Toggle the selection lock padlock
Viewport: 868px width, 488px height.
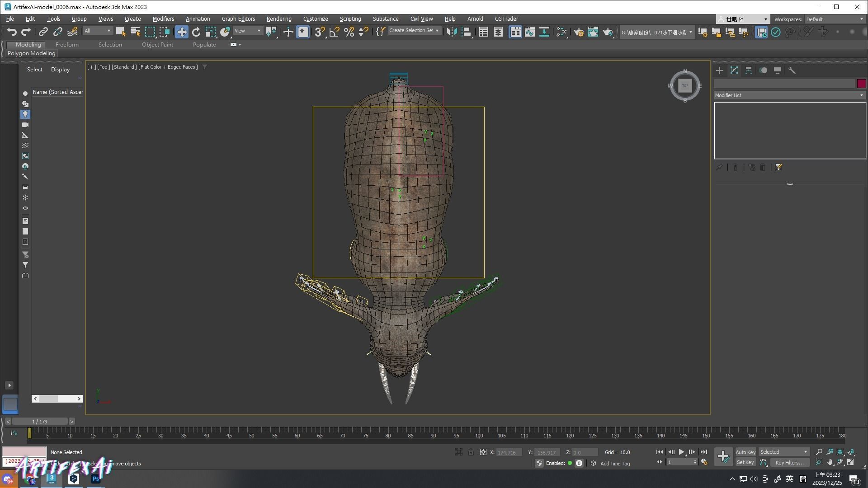point(471,452)
